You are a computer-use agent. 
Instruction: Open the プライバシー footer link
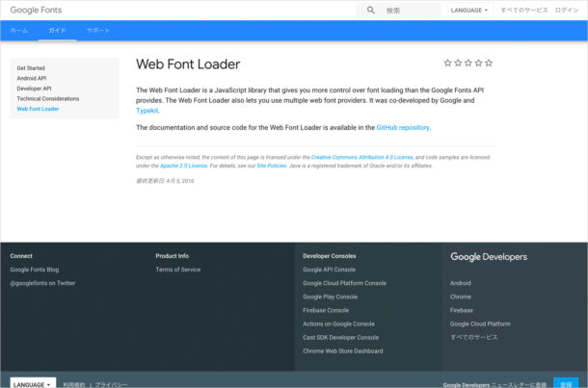pyautogui.click(x=111, y=384)
